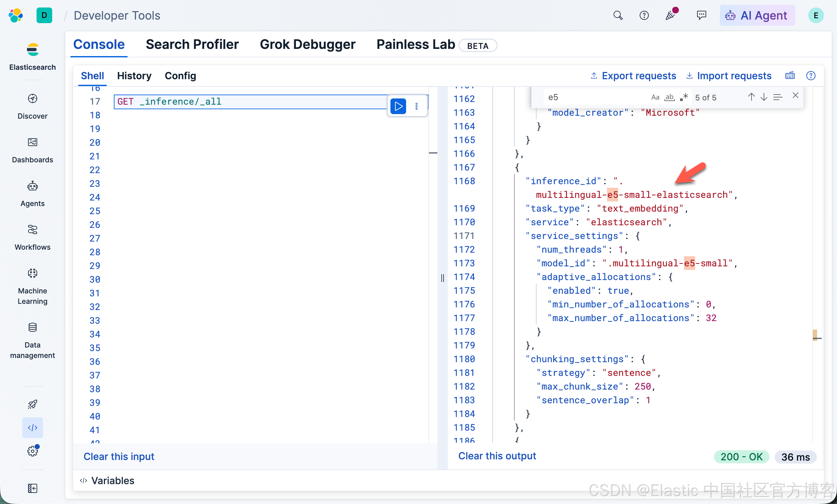
Task: Switch to the Console tab
Action: coord(99,44)
